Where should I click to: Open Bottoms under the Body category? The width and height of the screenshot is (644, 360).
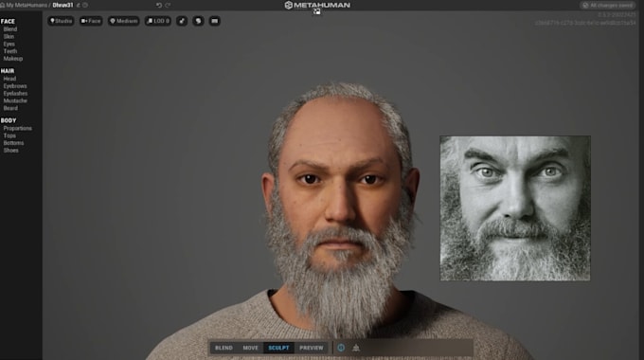(13, 143)
